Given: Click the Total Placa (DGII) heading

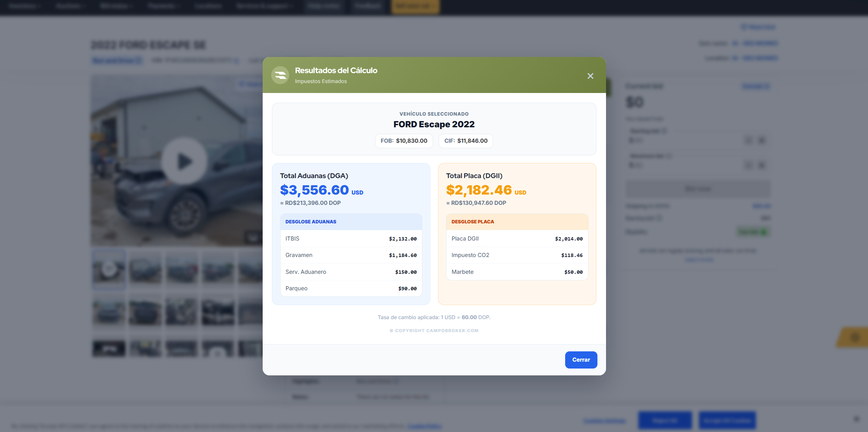Looking at the screenshot, I should (x=474, y=176).
